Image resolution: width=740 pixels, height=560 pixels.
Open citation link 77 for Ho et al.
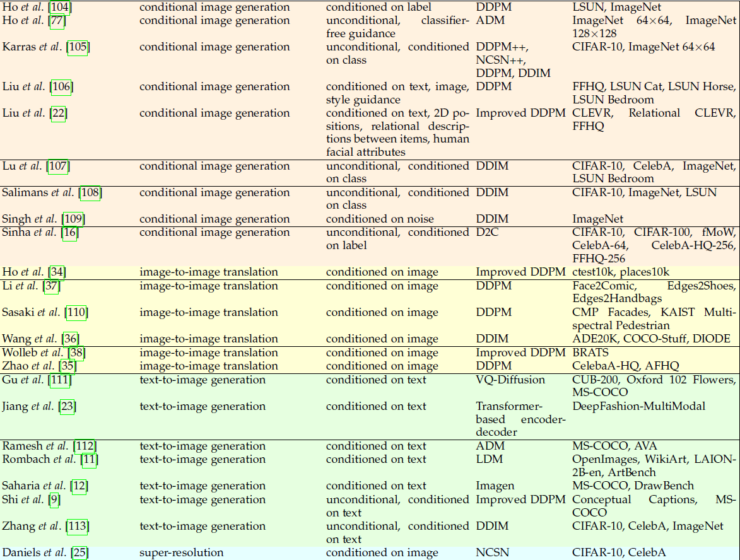coord(57,20)
